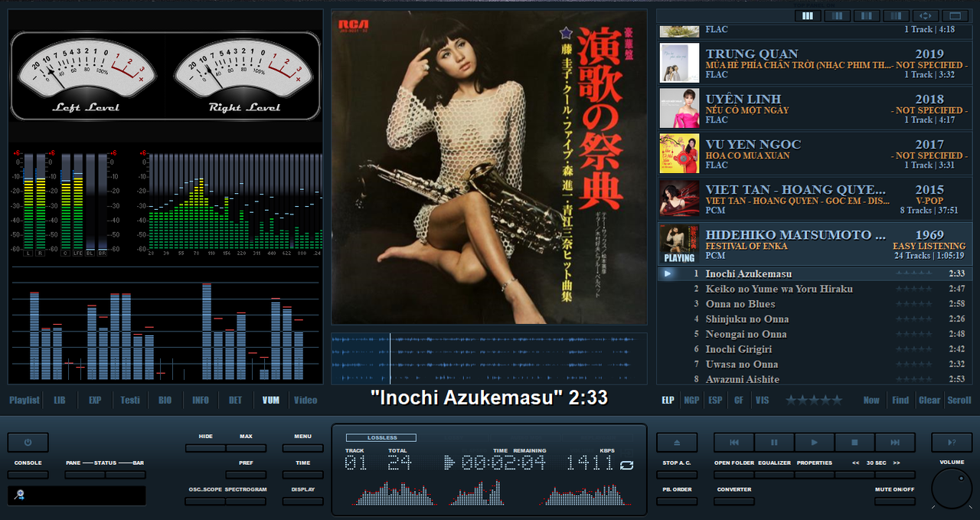The width and height of the screenshot is (980, 520).
Task: Click the Hidehiko Matsumoto PLAYING thumbnail
Action: point(680,244)
